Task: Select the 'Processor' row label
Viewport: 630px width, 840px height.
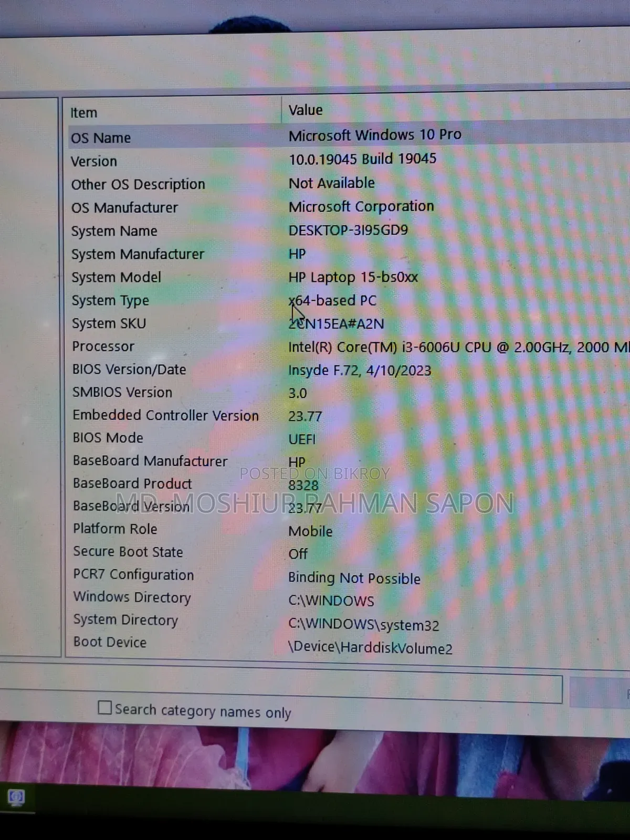Action: click(103, 346)
